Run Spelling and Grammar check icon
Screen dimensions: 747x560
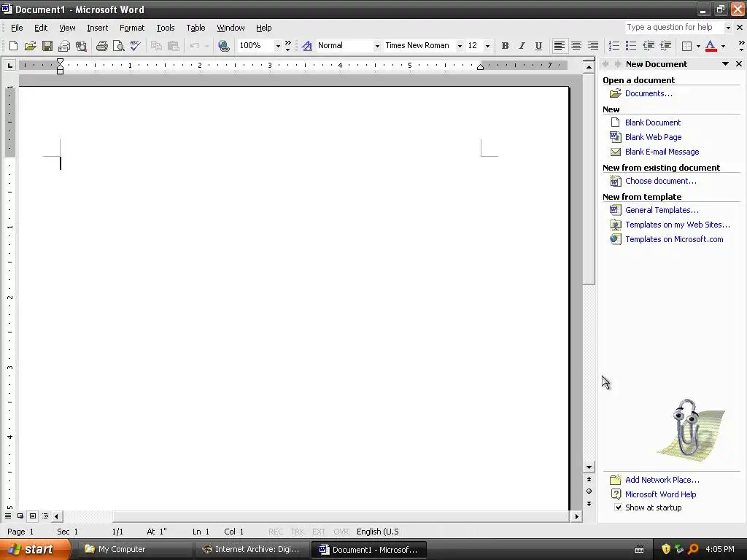[135, 46]
